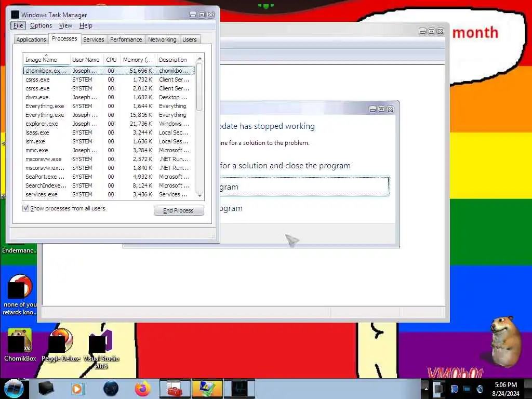
Task: Sort processes by Memory column
Action: tap(138, 60)
